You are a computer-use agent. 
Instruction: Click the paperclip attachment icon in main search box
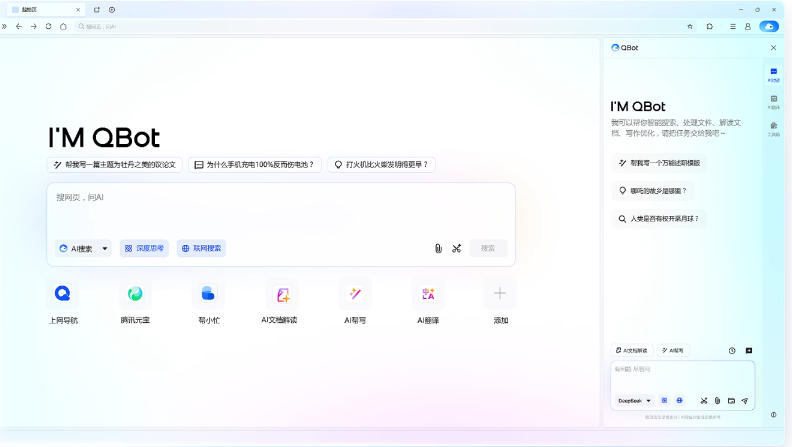(437, 248)
